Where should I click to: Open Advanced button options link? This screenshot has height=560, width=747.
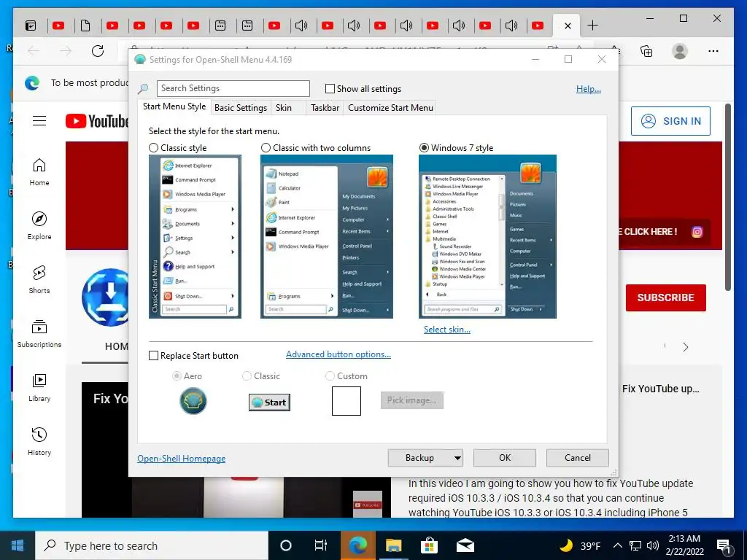coord(338,354)
